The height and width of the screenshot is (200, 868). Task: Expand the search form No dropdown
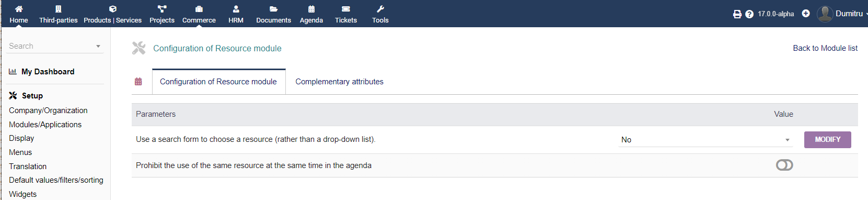coord(705,140)
